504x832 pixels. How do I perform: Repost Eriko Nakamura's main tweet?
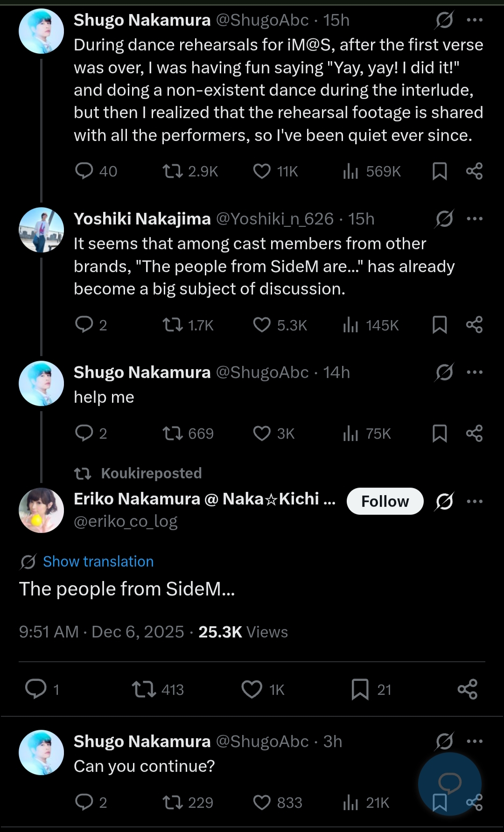(x=144, y=689)
